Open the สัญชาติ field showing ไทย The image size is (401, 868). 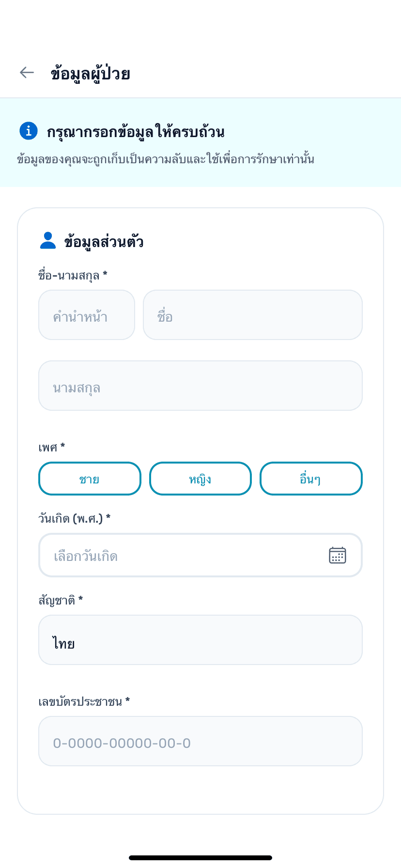click(200, 640)
